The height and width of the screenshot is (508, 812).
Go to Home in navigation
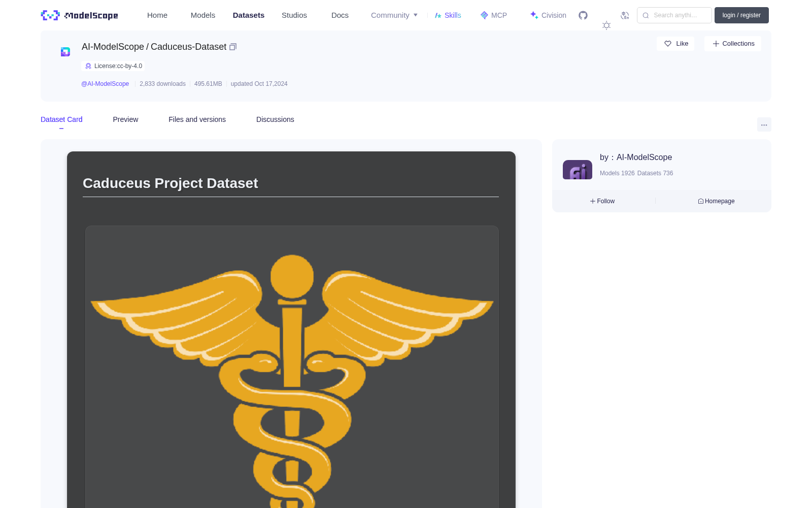pos(157,15)
